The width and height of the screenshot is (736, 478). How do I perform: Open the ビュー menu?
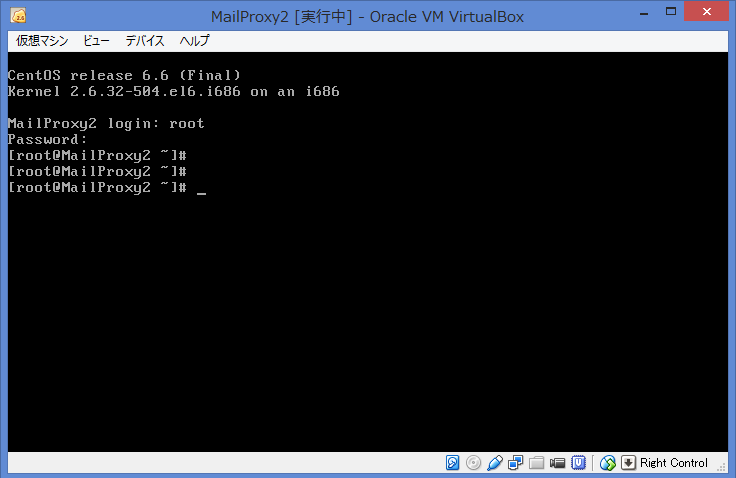click(96, 41)
